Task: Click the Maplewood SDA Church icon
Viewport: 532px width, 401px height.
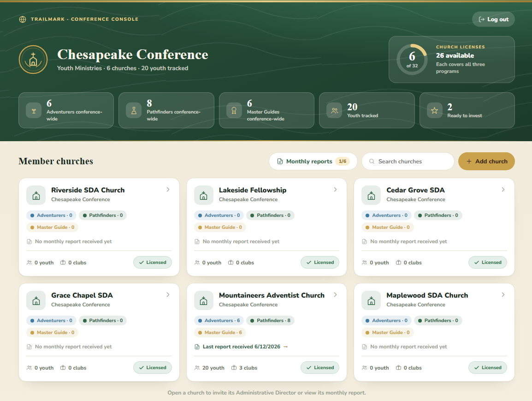Action: [x=371, y=300]
